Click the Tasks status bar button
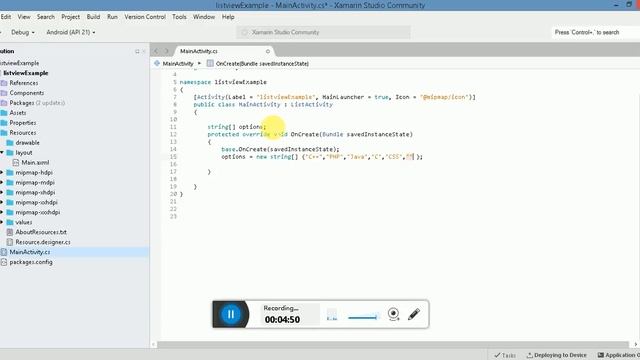 pyautogui.click(x=505, y=355)
